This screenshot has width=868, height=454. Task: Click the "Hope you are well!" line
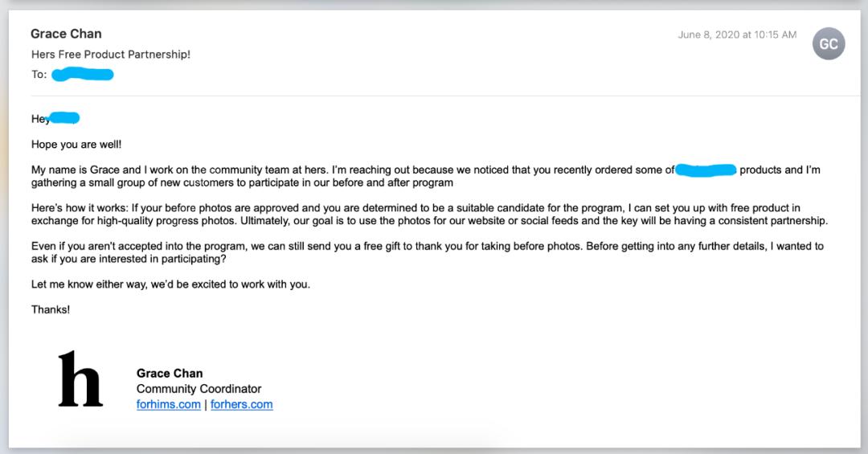(76, 145)
